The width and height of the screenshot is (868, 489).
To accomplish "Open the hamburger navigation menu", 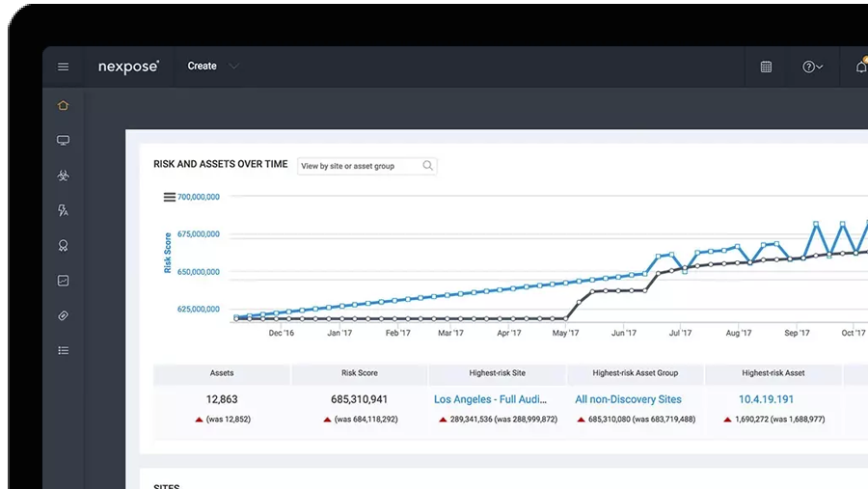I will [63, 67].
